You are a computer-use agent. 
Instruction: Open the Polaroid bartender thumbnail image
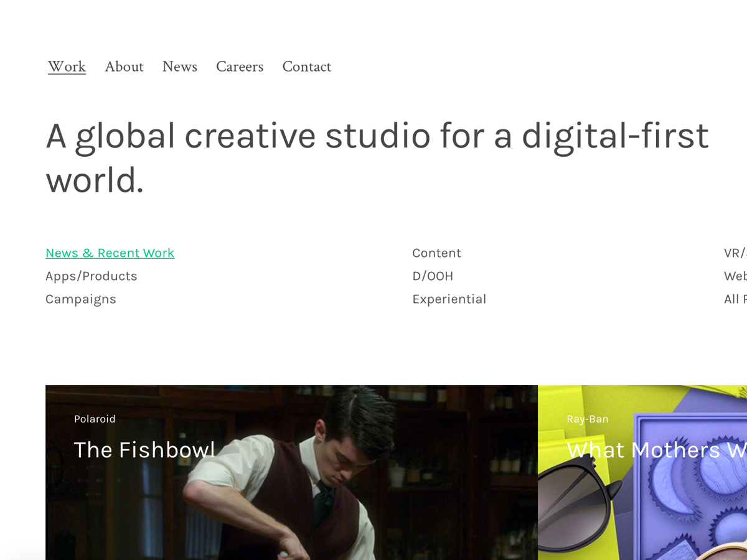(291, 473)
